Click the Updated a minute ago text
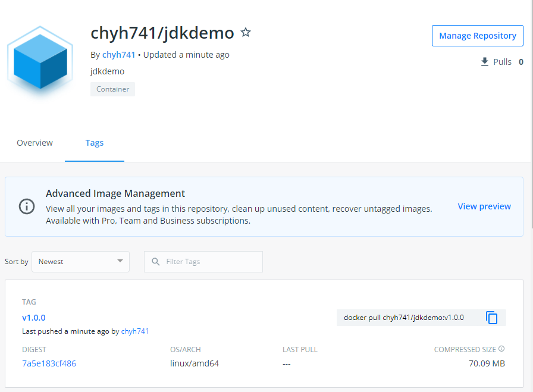The width and height of the screenshot is (533, 392). [x=186, y=55]
